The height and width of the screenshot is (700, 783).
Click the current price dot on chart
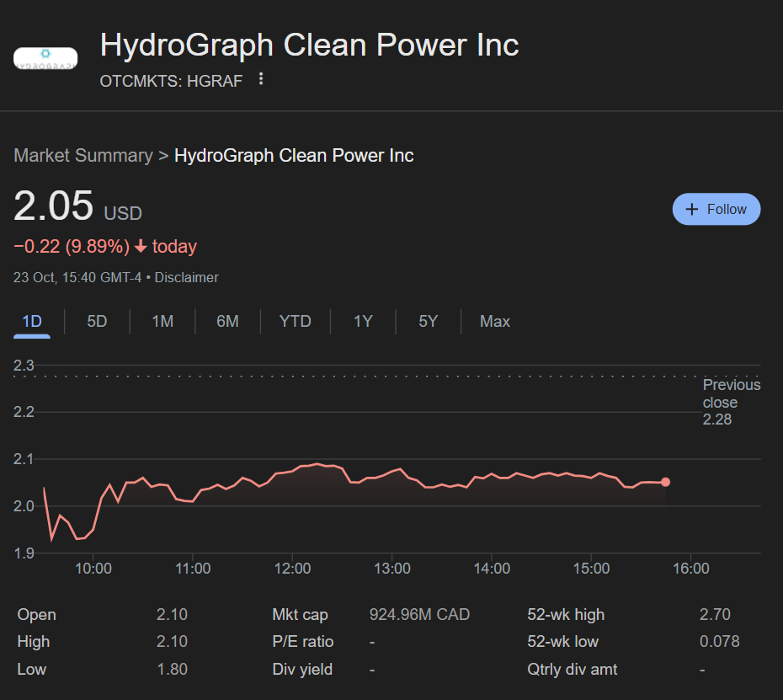665,482
